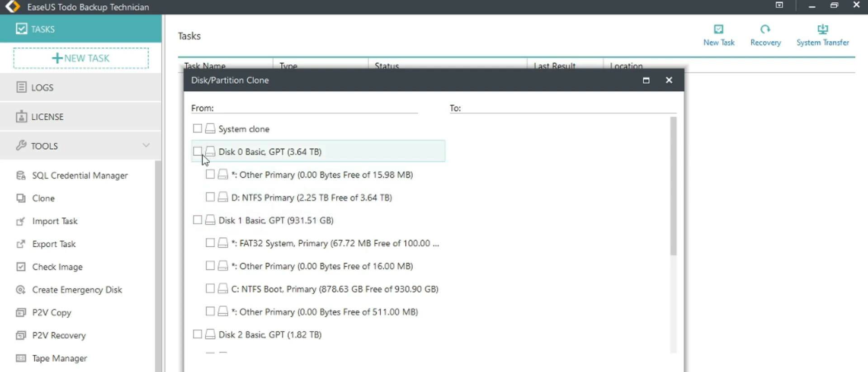The height and width of the screenshot is (372, 868).
Task: Click the Clone tool icon in sidebar
Action: 21,198
